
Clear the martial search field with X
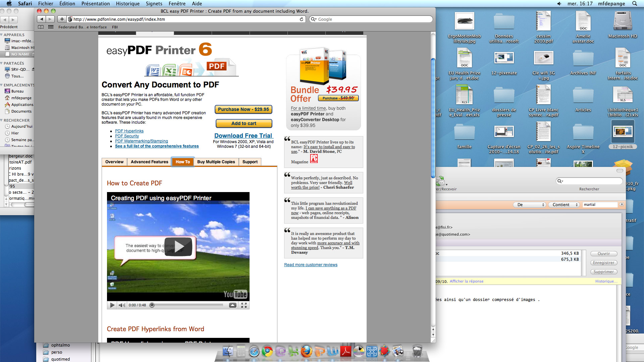tap(622, 204)
